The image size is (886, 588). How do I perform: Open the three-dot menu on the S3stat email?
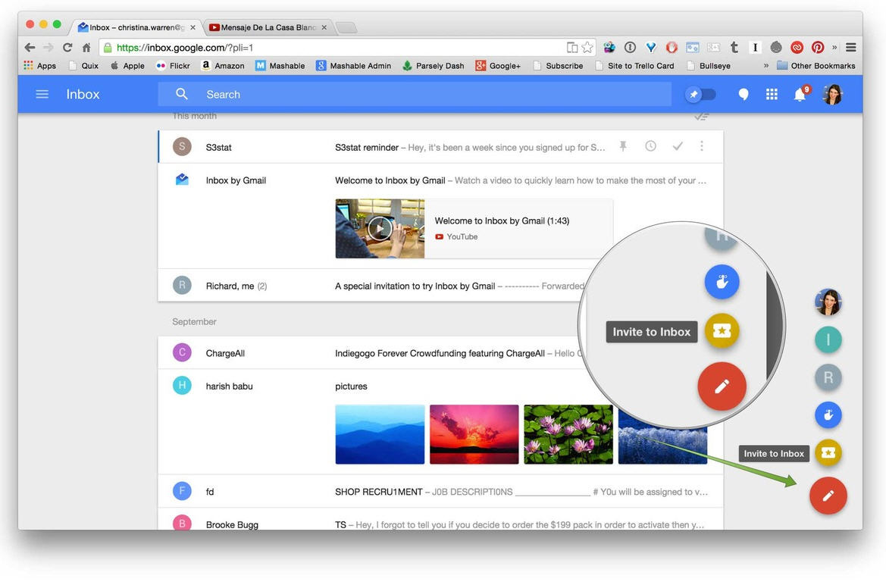[701, 146]
